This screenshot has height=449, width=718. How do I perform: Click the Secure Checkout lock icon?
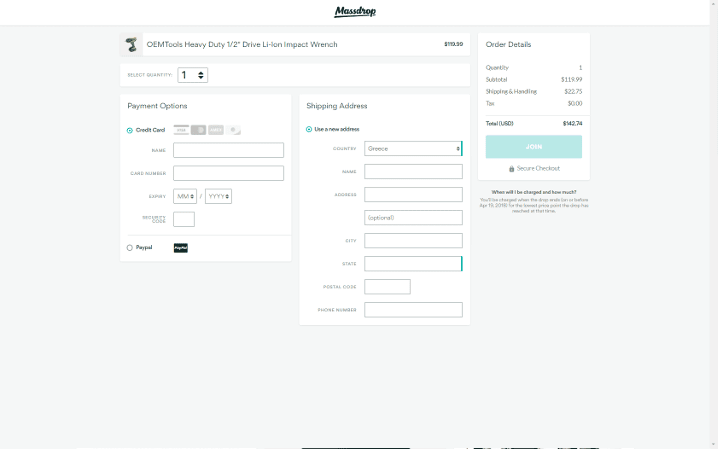click(511, 169)
